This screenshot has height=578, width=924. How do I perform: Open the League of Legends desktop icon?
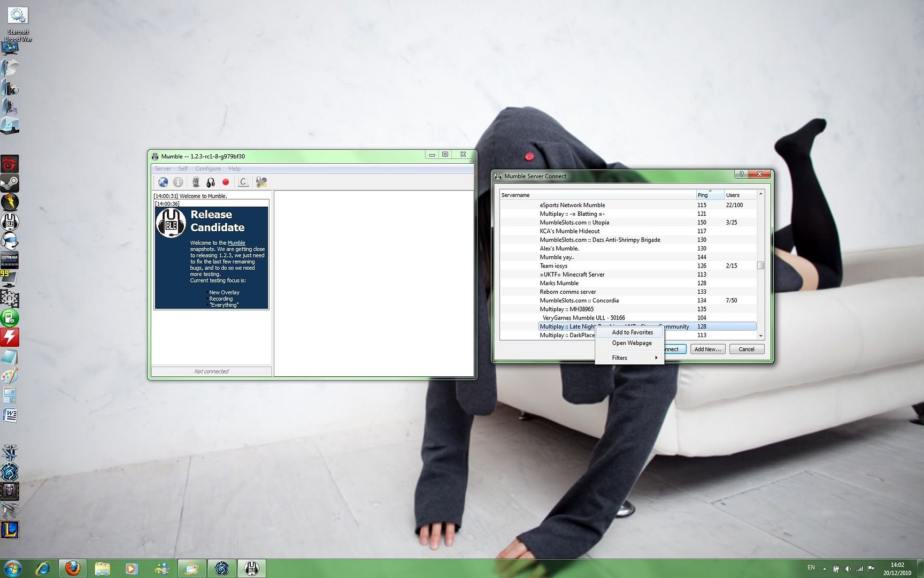10,530
